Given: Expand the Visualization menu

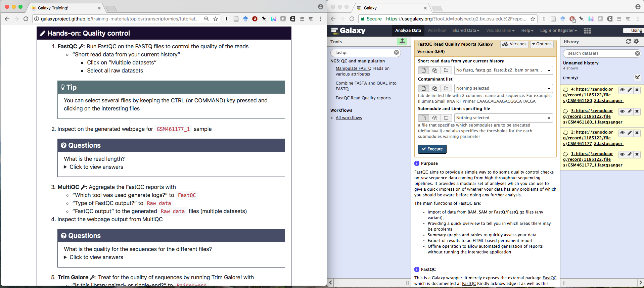Looking at the screenshot, I should point(500,31).
